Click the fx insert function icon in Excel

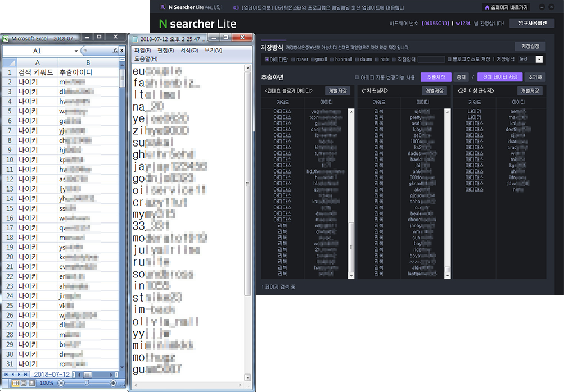click(x=115, y=51)
